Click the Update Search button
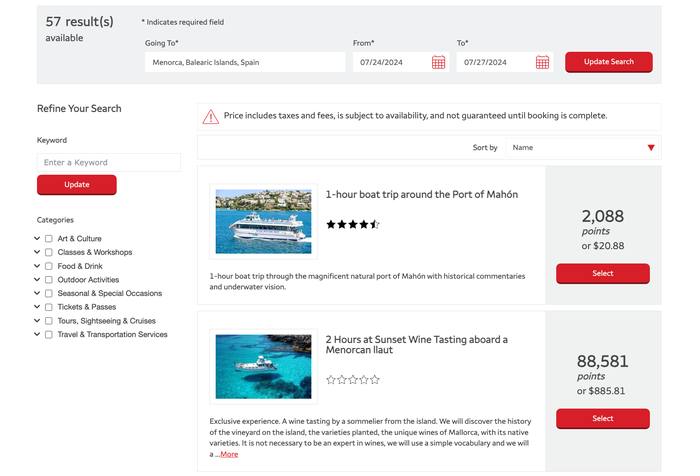The width and height of the screenshot is (700, 476). tap(608, 62)
